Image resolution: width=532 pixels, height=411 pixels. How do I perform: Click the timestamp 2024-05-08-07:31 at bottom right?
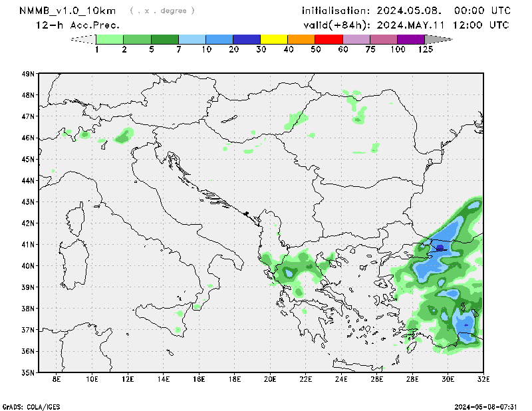488,406
